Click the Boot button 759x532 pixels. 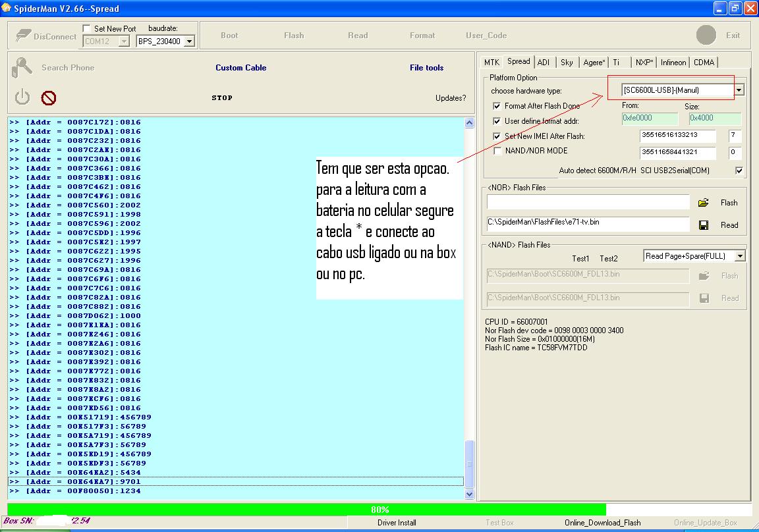229,36
